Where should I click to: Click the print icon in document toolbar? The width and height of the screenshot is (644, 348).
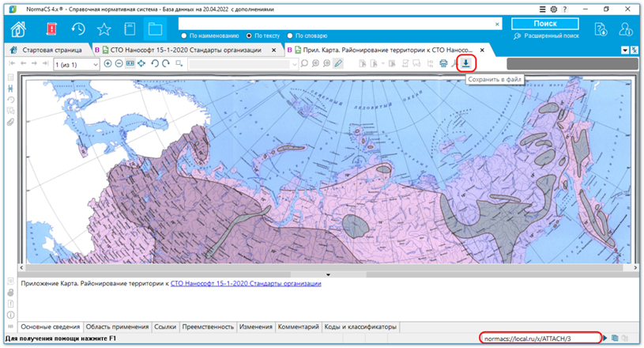444,63
